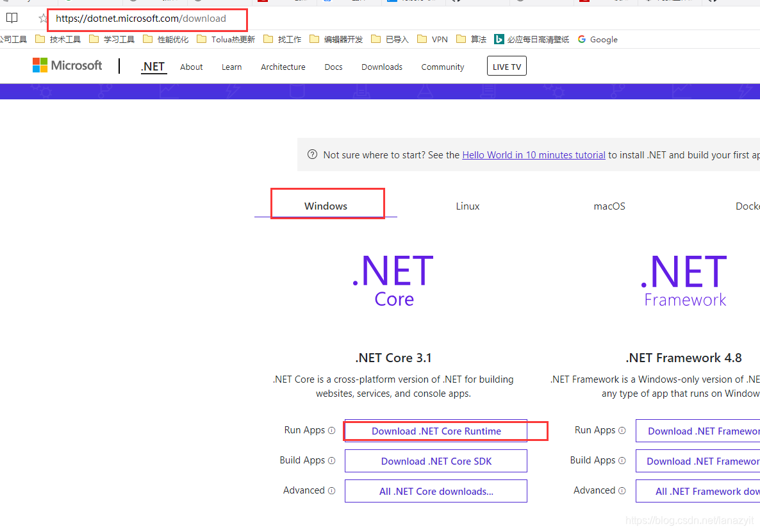Click the LIVE TV button
The height and width of the screenshot is (532, 760).
(506, 67)
